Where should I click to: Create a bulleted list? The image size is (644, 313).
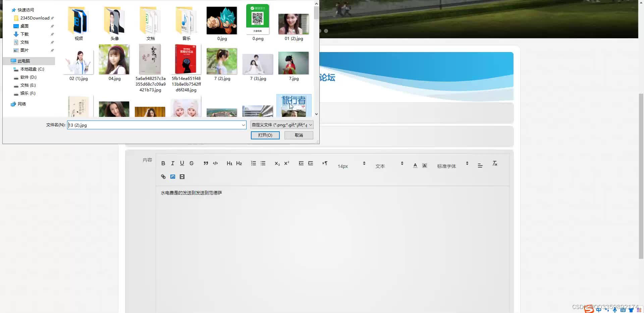263,163
